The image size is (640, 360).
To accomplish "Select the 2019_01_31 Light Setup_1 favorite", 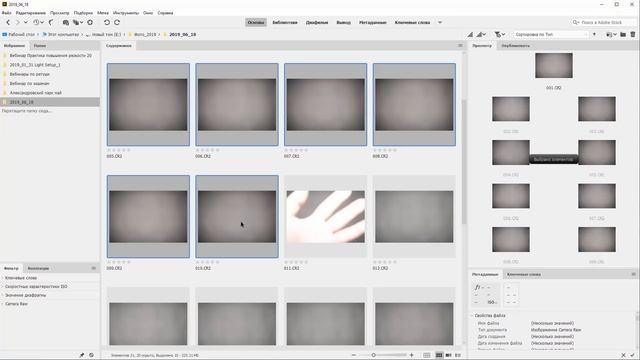I will [x=35, y=65].
